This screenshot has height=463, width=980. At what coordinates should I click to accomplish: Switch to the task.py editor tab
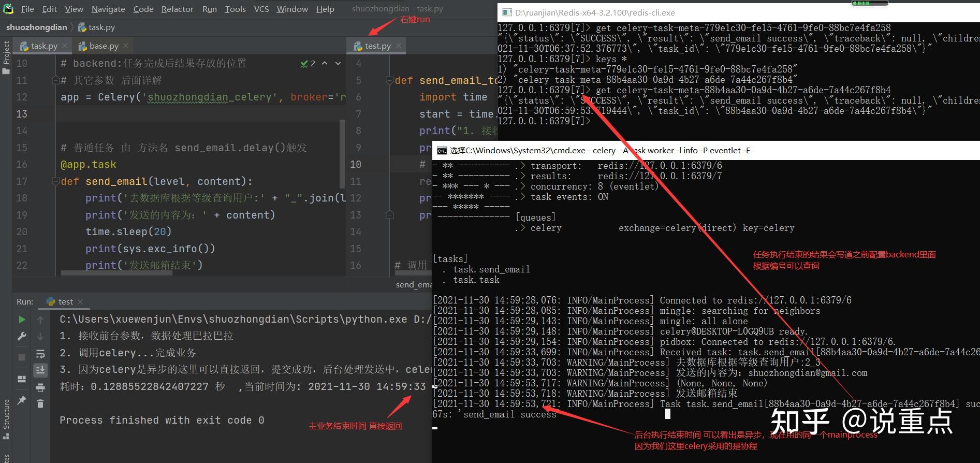43,46
